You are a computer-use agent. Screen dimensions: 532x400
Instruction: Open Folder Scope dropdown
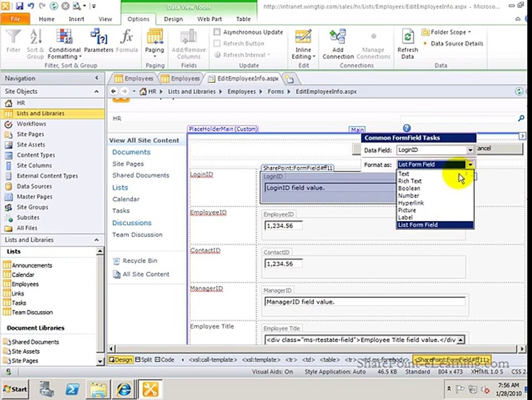[x=446, y=32]
